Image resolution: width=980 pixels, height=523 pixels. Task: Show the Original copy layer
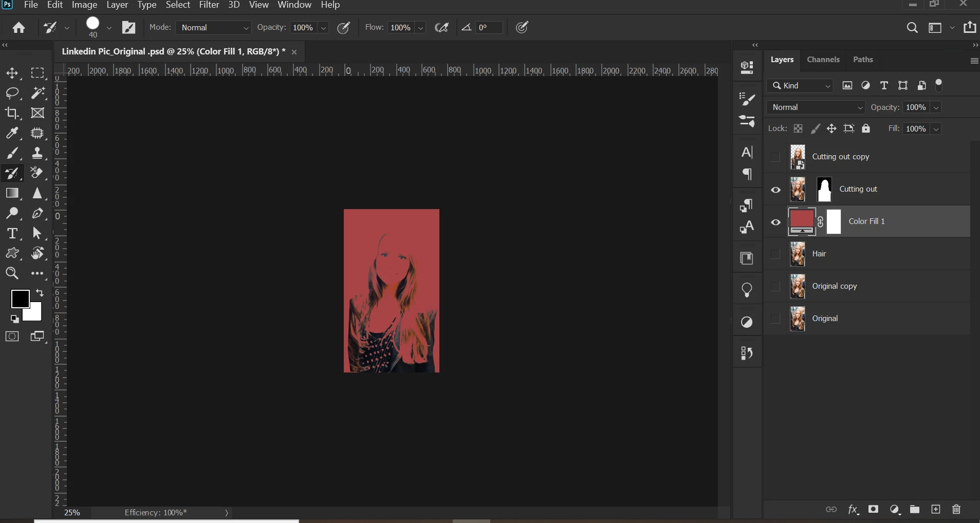775,287
